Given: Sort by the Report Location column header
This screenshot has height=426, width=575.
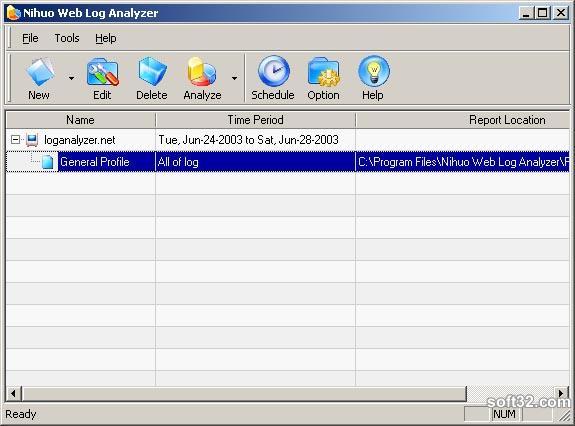Looking at the screenshot, I should click(463, 120).
